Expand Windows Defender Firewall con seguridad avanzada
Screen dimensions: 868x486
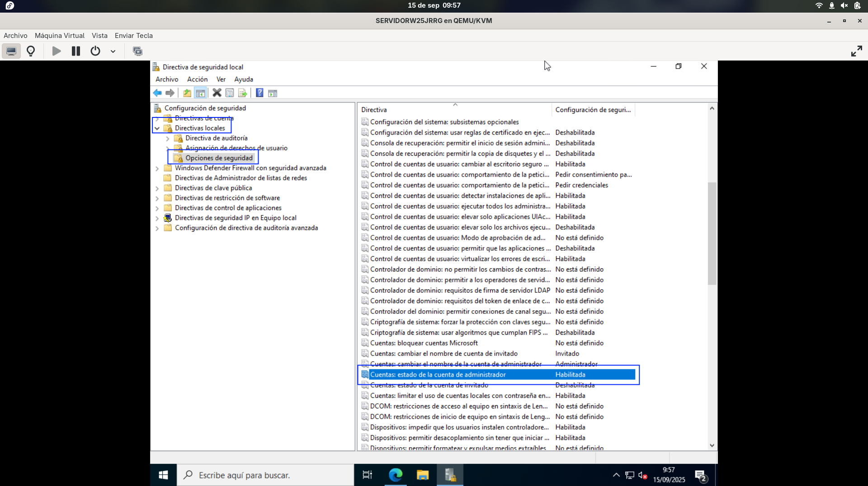pyautogui.click(x=157, y=168)
